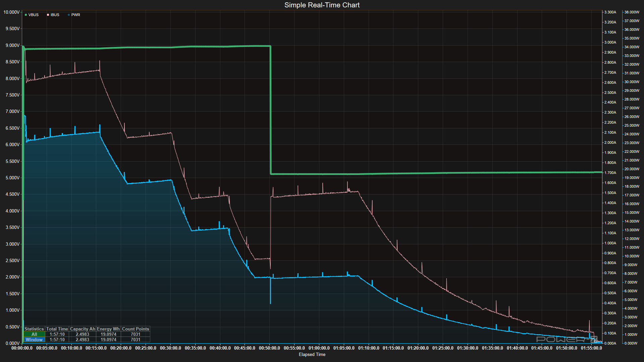Click the Total Time column header
This screenshot has height=362, width=644.
click(57, 329)
